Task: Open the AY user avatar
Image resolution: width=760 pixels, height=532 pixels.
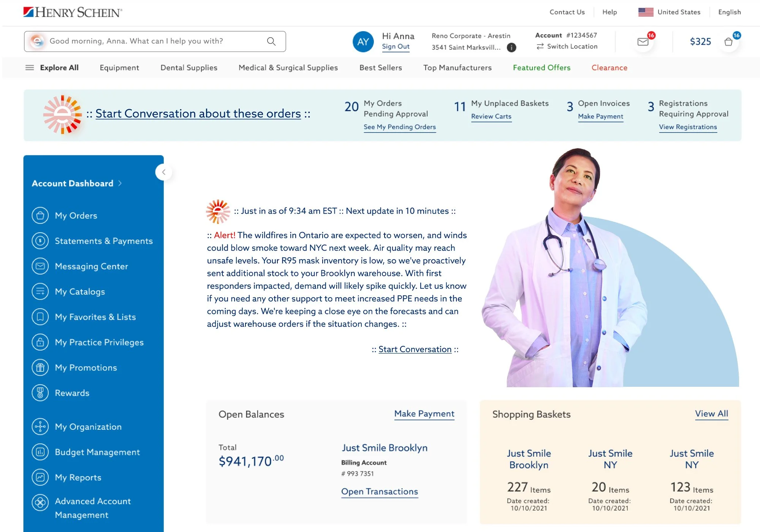Action: coord(363,41)
